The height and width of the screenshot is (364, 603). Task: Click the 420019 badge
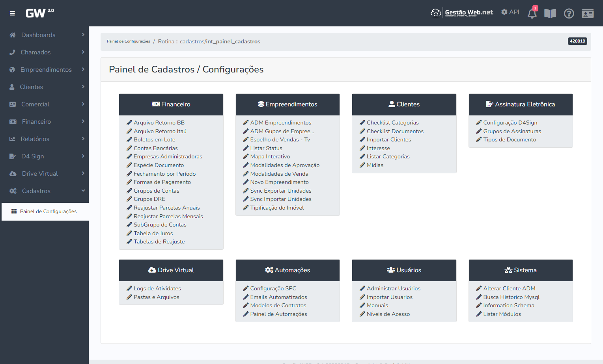[x=577, y=41]
